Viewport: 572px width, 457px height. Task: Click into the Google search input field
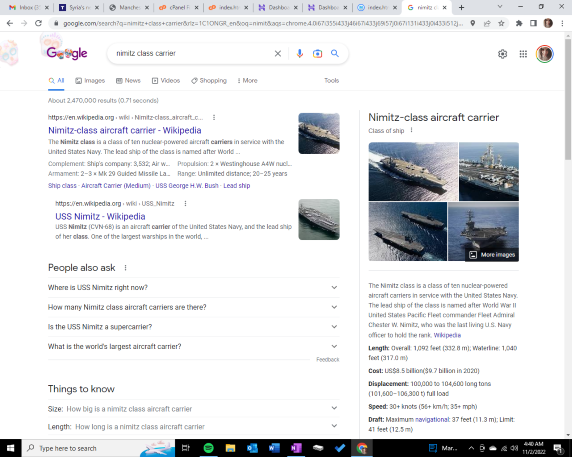tap(193, 54)
